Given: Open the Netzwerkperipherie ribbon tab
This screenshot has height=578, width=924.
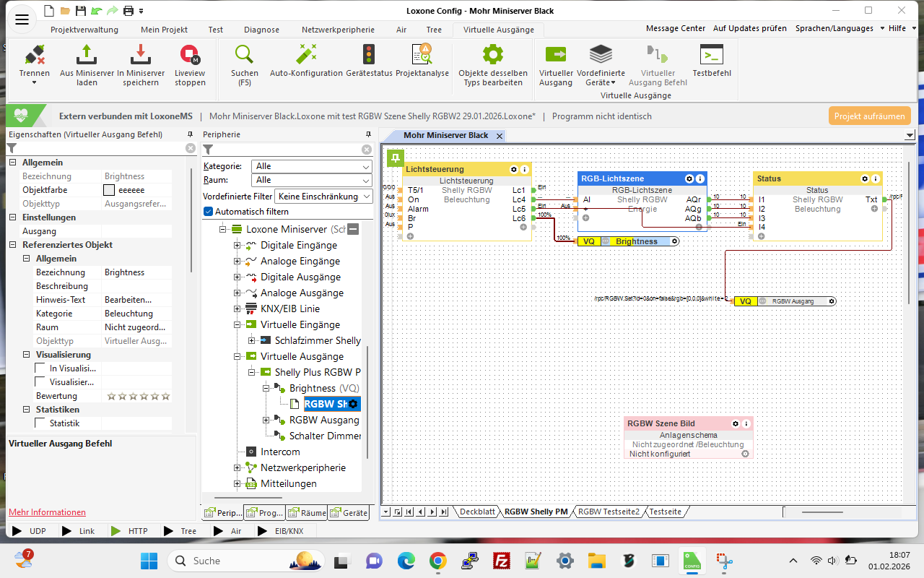Looking at the screenshot, I should coord(338,30).
